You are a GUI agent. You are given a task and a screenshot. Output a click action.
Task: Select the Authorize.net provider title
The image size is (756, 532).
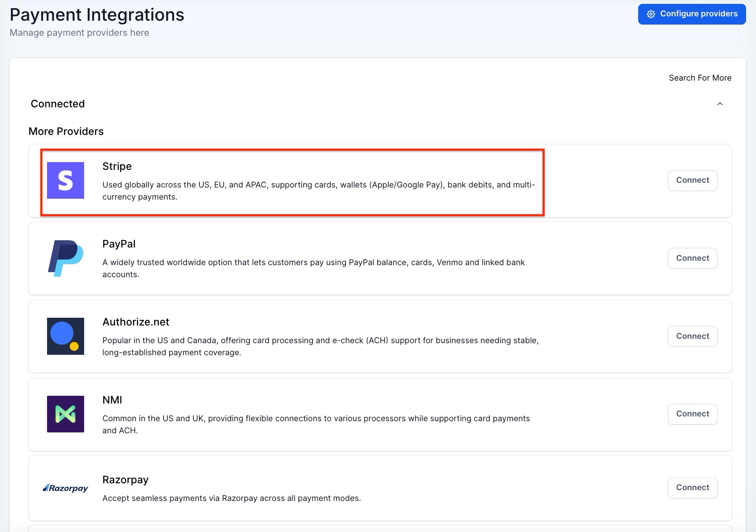tap(135, 322)
